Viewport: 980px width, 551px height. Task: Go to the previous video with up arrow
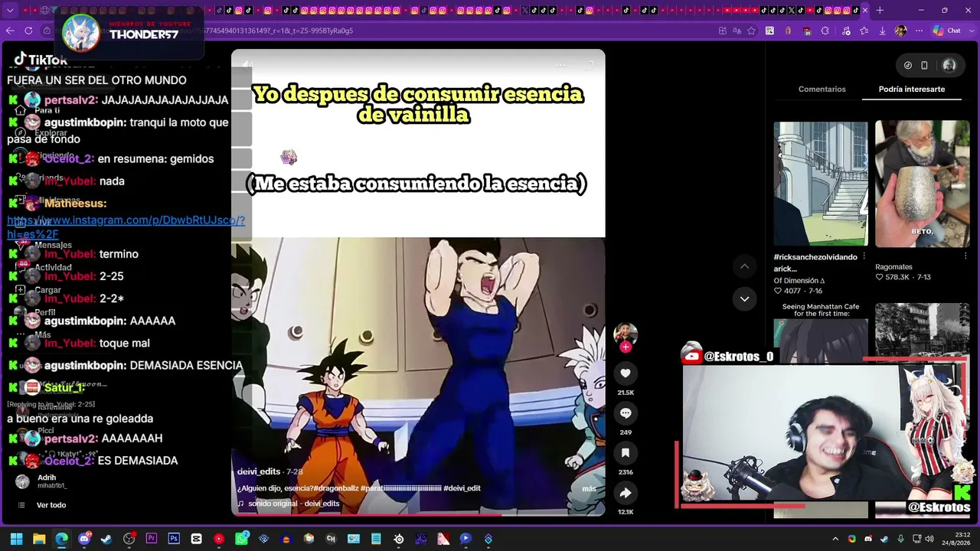(x=744, y=266)
